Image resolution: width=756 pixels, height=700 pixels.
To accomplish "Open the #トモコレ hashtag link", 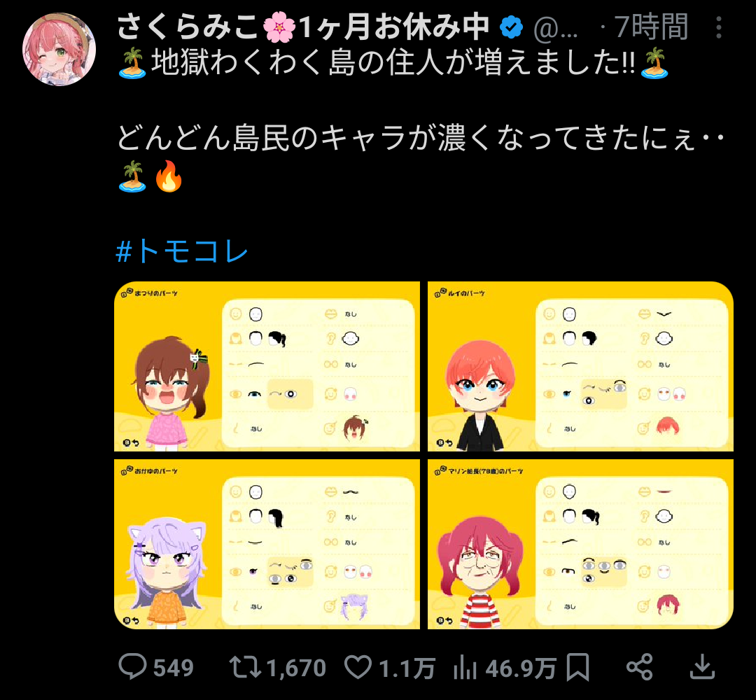I will pos(182,251).
